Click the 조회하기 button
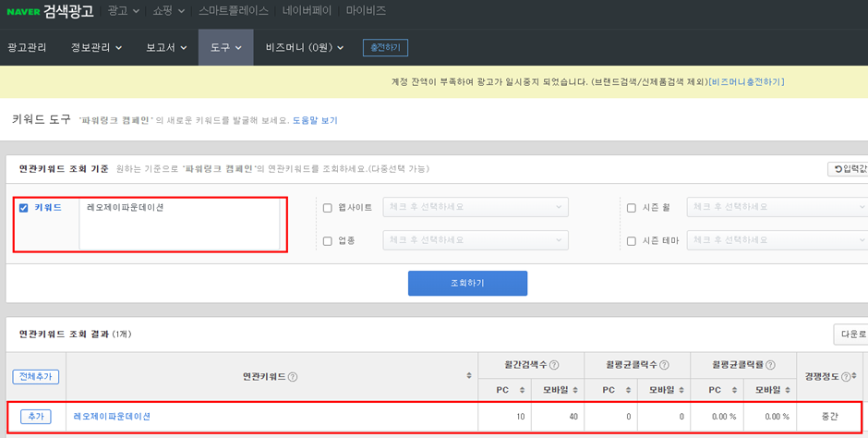The image size is (868, 438). [x=468, y=283]
